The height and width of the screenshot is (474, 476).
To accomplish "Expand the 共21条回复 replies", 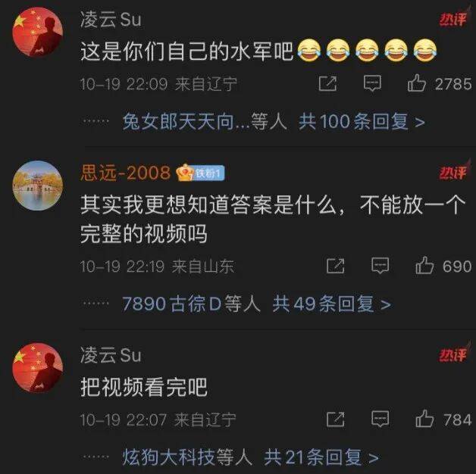I will (321, 457).
